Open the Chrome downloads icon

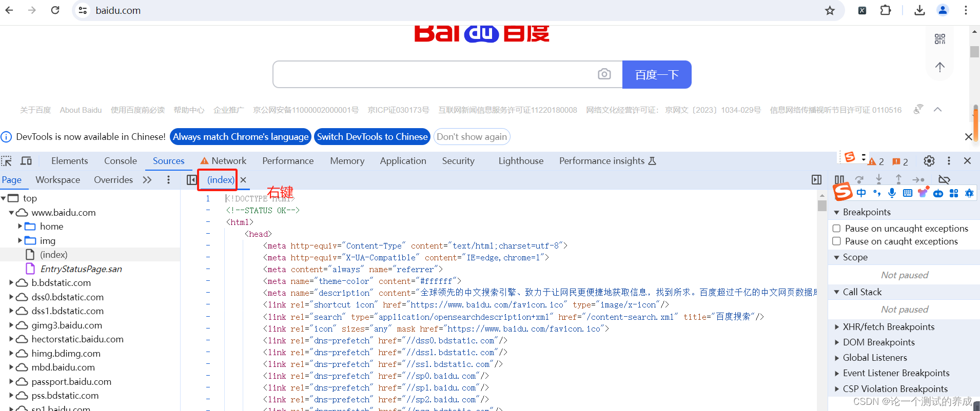click(x=919, y=10)
